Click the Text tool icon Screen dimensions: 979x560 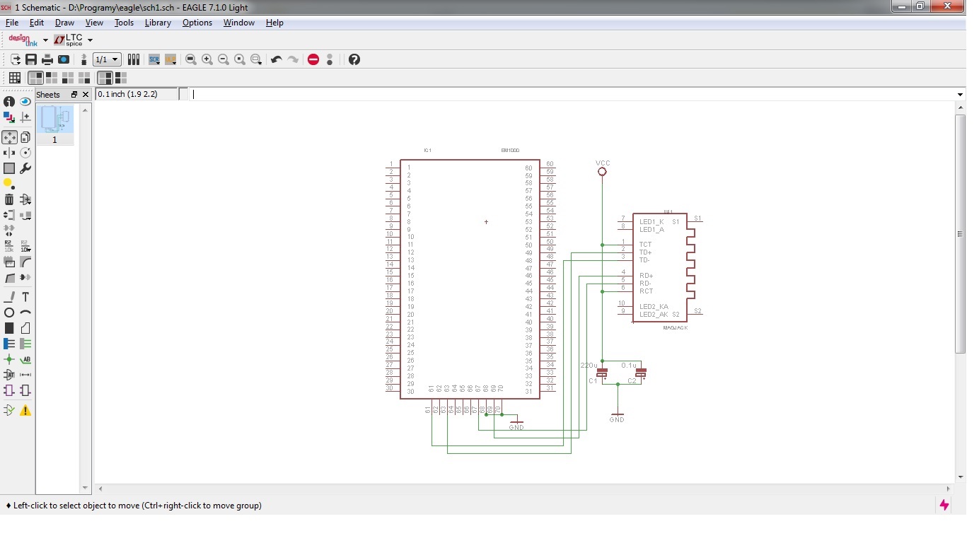(x=25, y=297)
